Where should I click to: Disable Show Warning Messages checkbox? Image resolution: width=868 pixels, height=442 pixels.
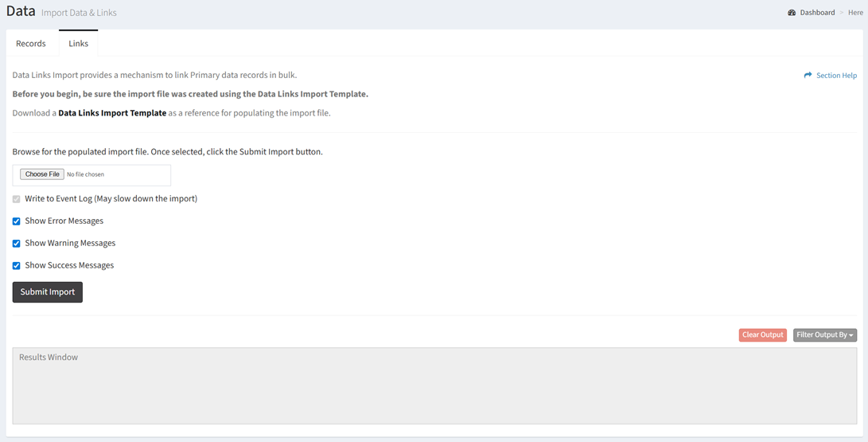[17, 243]
